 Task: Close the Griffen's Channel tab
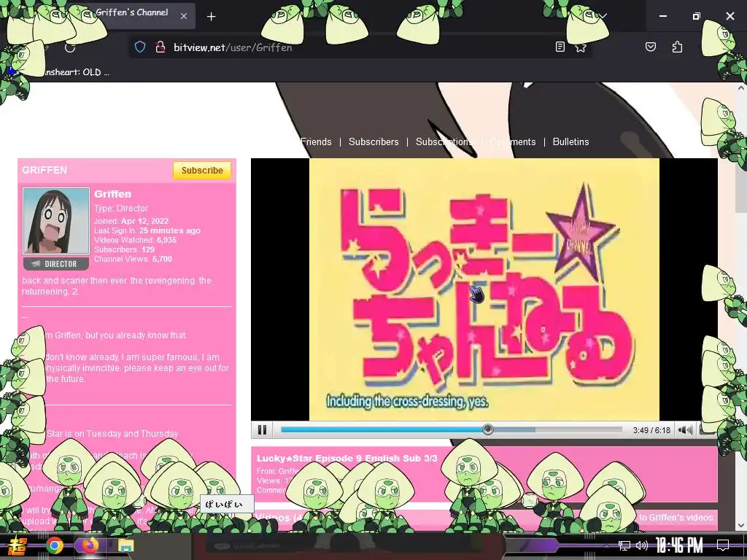click(184, 16)
